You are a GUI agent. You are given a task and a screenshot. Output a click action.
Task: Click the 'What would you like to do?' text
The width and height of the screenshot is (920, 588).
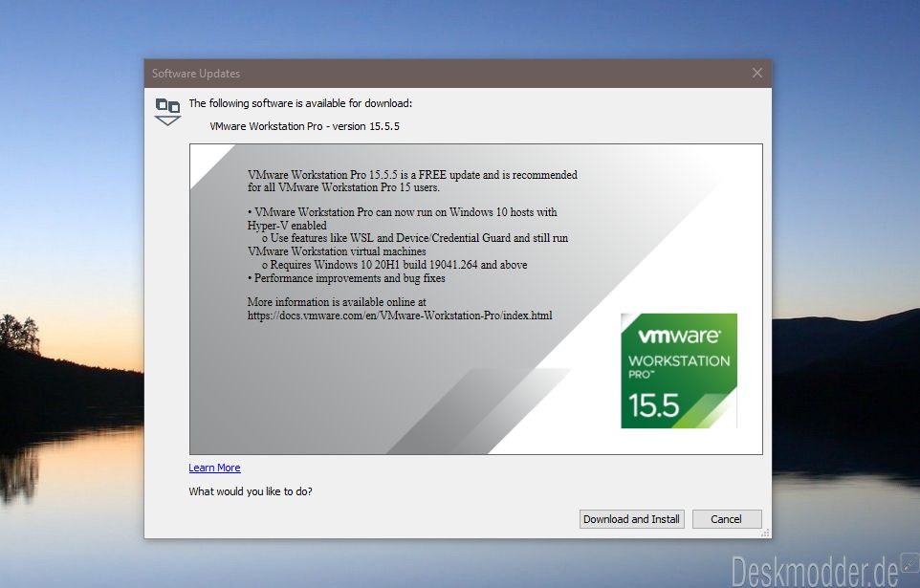(251, 491)
